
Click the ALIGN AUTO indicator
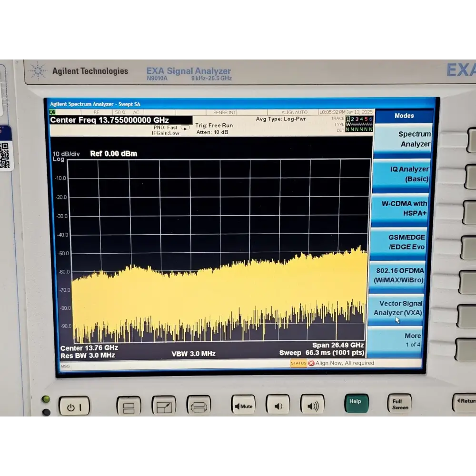[x=294, y=112]
